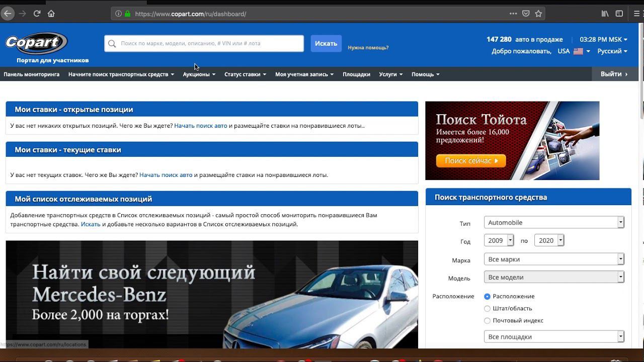The height and width of the screenshot is (362, 644).
Task: Log out with the 'Выйти' button
Action: click(x=615, y=74)
